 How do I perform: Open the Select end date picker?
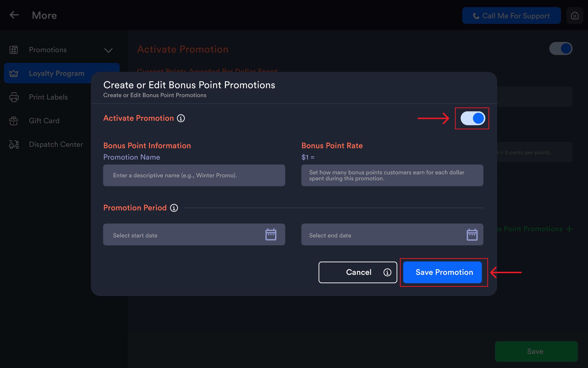tap(392, 234)
